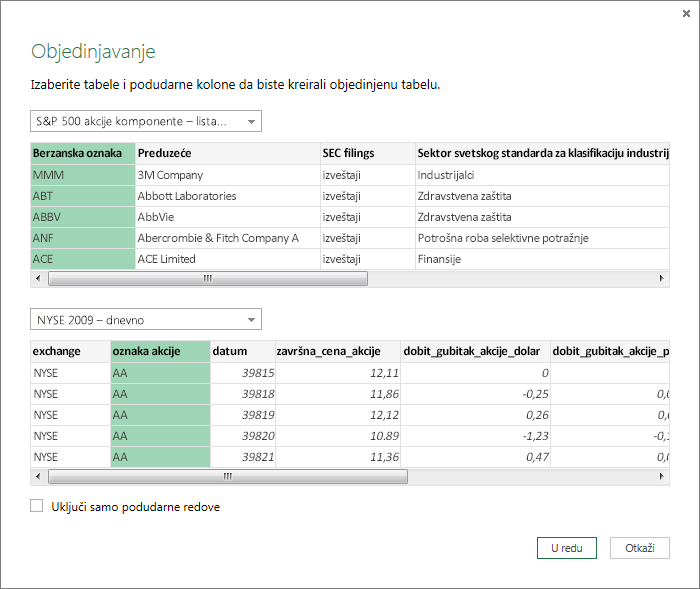
Task: Click the ACE Limited cell
Action: click(228, 259)
